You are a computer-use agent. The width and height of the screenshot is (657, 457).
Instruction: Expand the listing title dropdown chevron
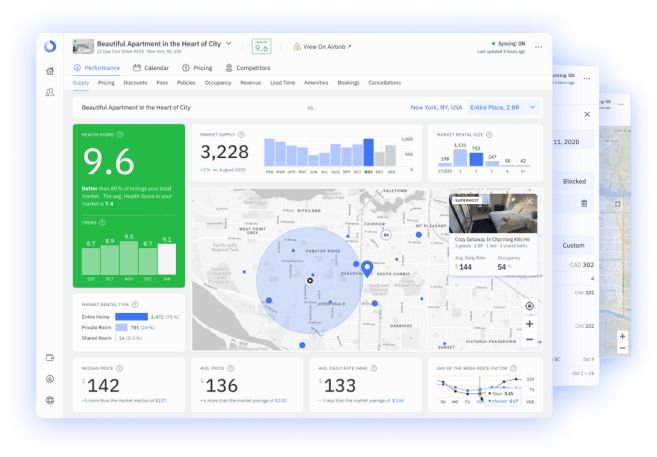[229, 43]
